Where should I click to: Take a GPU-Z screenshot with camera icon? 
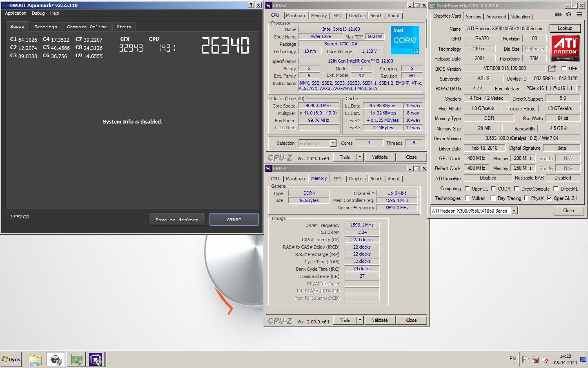tap(558, 15)
